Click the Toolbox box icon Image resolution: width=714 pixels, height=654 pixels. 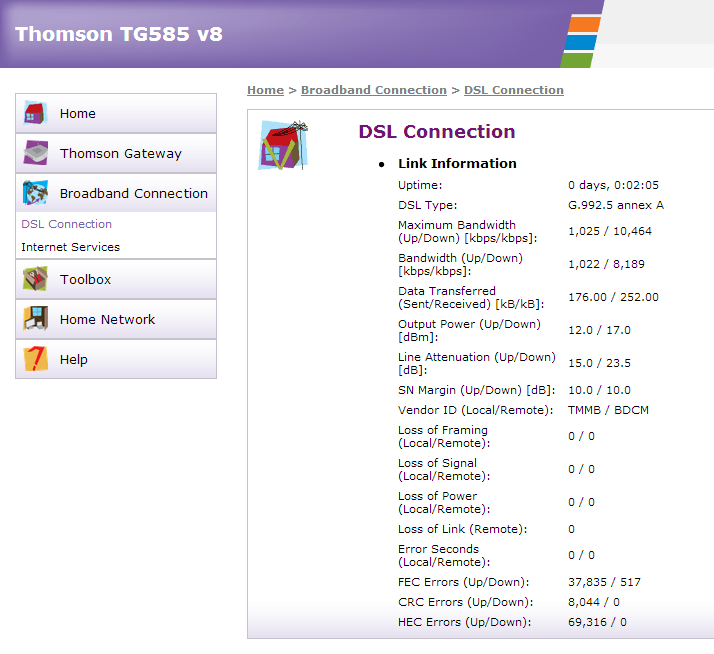(36, 279)
